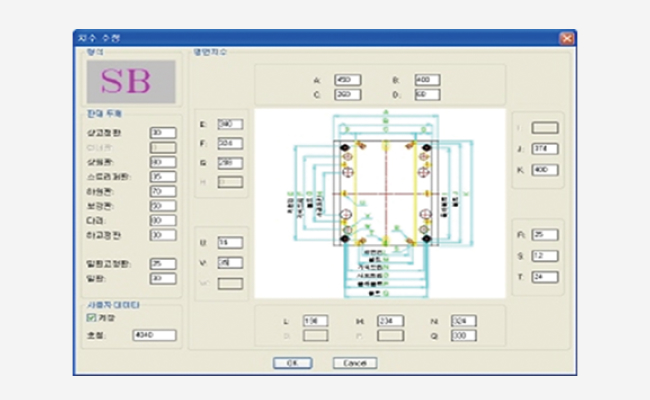Image resolution: width=650 pixels, height=400 pixels.
Task: Focus the G dimension field
Action: click(230, 162)
